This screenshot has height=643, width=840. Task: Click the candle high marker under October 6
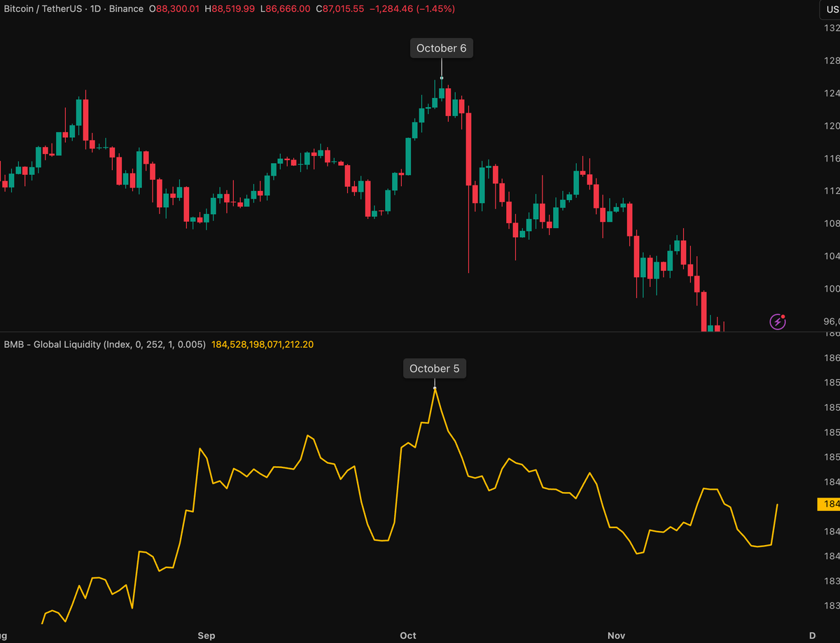tap(442, 78)
